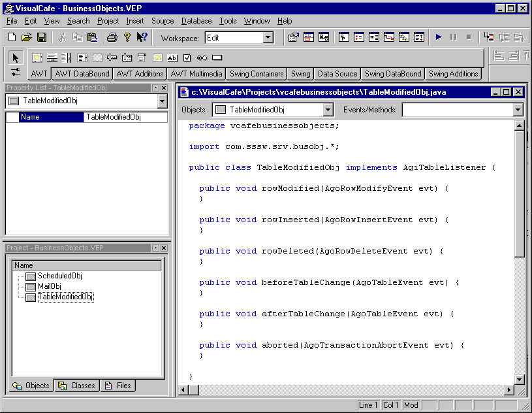Pick the dotted yellow panel component icon
532x413 pixels.
coord(157,58)
